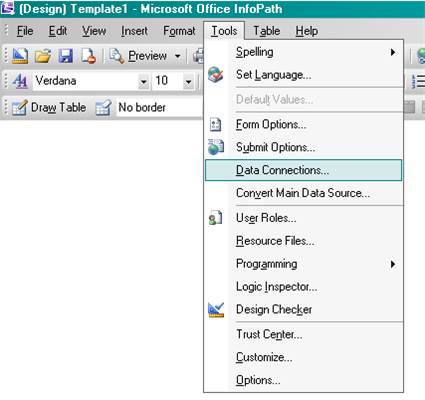This screenshot has width=425, height=400.
Task: Click inside the font size 10 field
Action: pos(168,81)
